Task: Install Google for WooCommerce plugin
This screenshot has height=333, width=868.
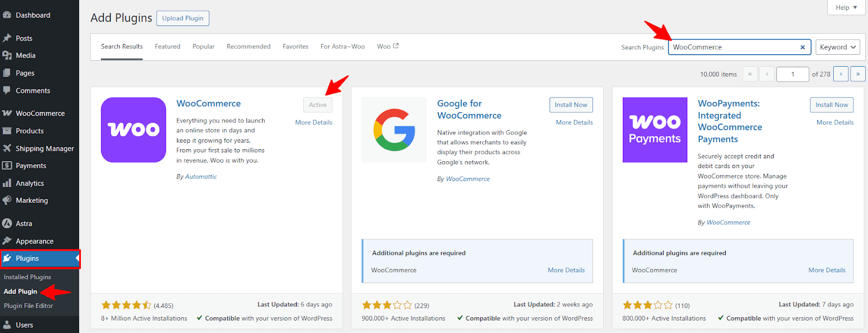Action: (571, 105)
